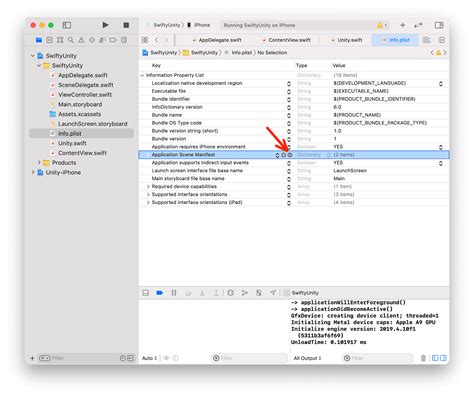The width and height of the screenshot is (474, 397).
Task: Toggle the variables view pane
Action: coord(435,358)
